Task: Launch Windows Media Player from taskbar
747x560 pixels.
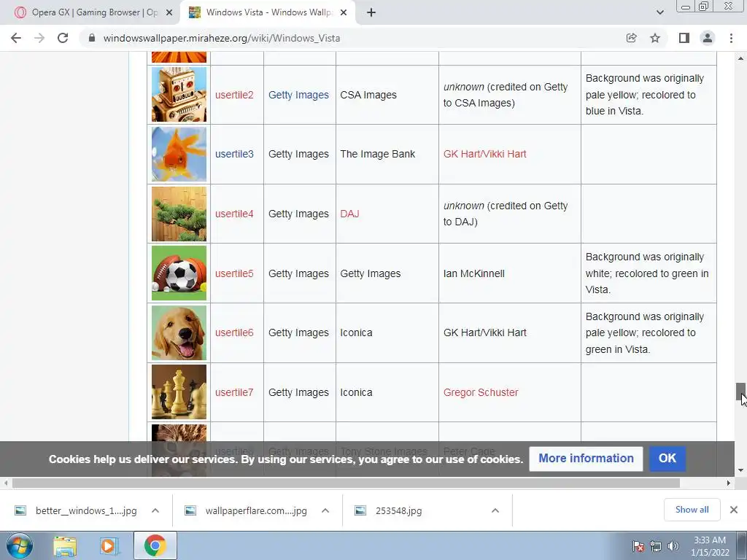Action: pos(109,546)
